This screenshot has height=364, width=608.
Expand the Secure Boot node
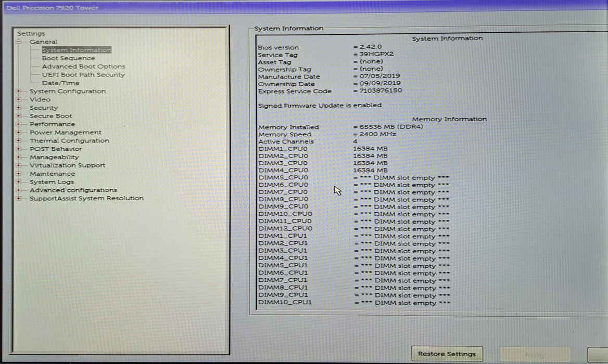click(18, 116)
